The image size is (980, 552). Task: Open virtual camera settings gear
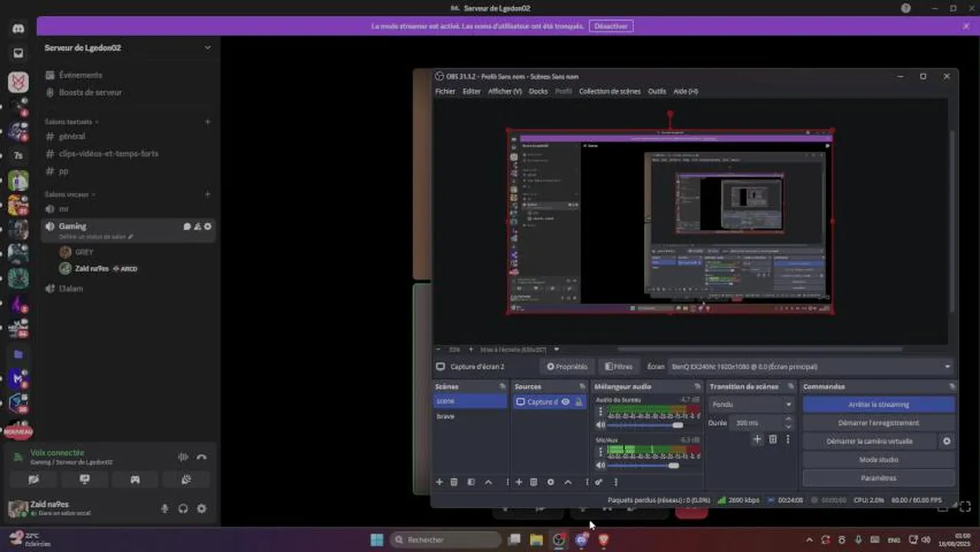pos(947,442)
